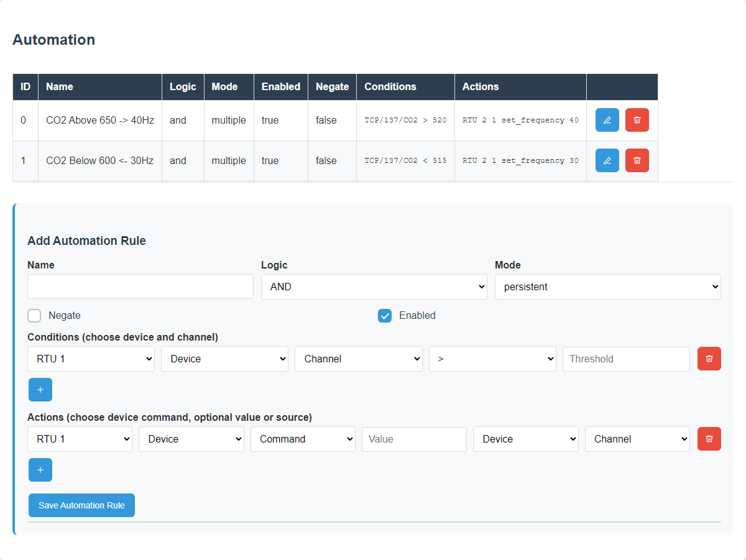The image size is (746, 560).
Task: Add a new condition with plus button
Action: [x=40, y=390]
